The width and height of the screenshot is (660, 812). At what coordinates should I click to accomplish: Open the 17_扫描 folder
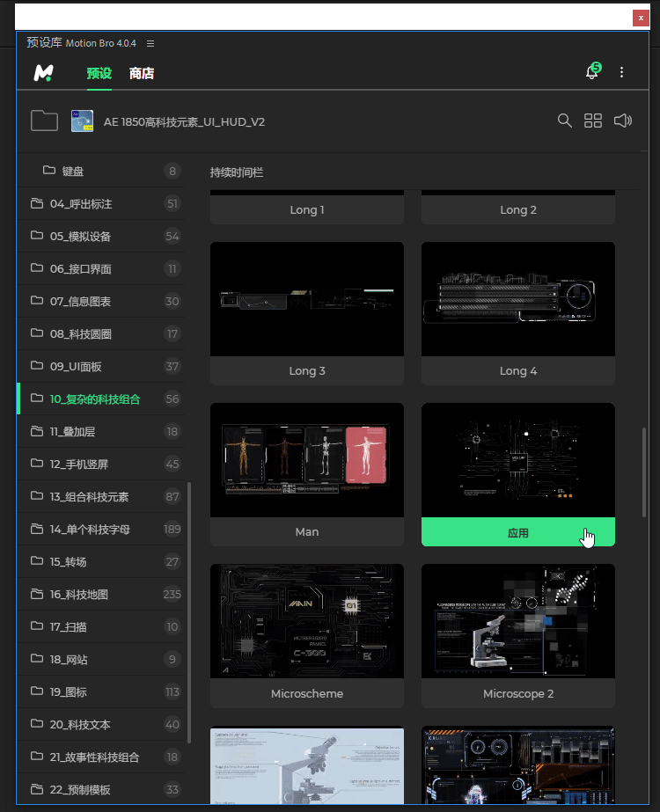(x=101, y=627)
